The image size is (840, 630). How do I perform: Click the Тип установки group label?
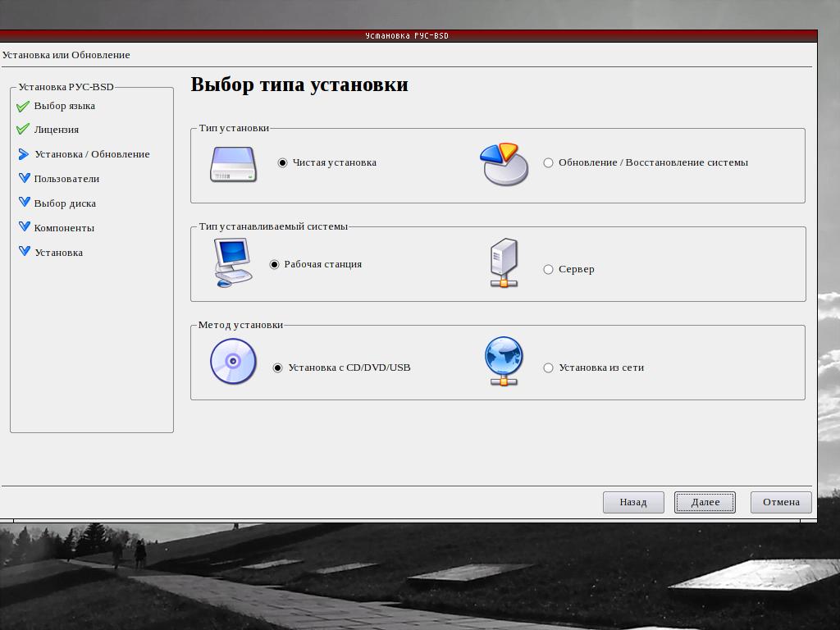234,128
